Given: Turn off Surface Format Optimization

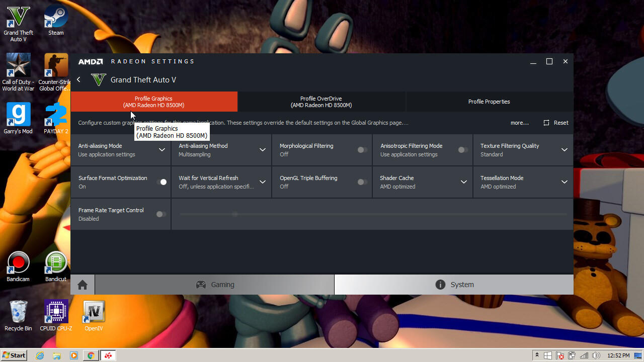Looking at the screenshot, I should point(162,182).
